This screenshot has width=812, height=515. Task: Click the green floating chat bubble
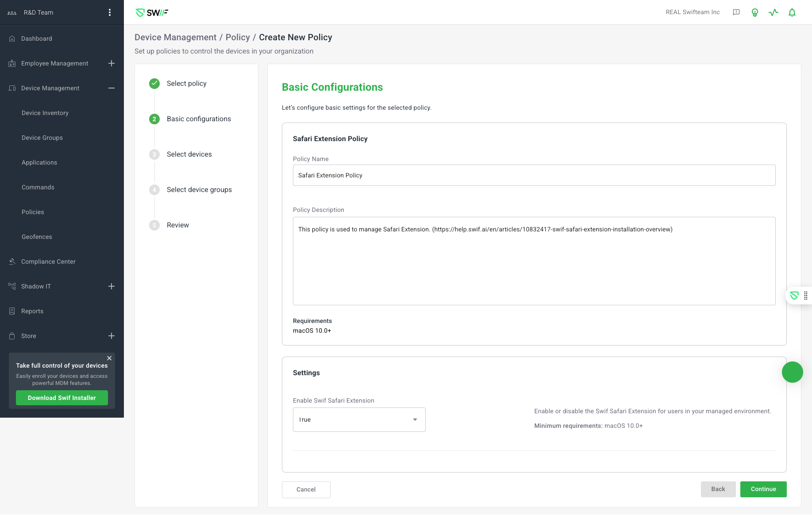(x=792, y=372)
